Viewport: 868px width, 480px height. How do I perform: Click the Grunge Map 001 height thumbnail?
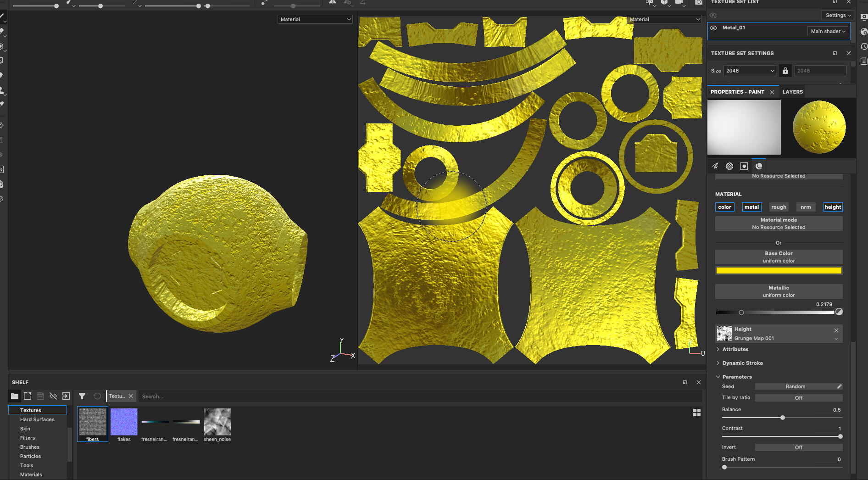tap(724, 334)
